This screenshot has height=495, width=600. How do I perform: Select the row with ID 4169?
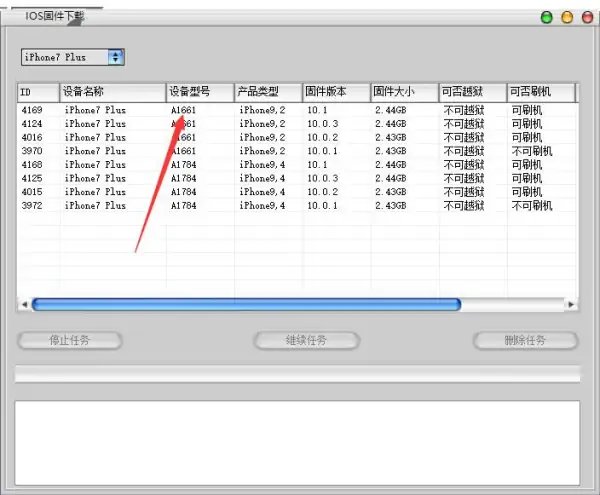(297, 110)
